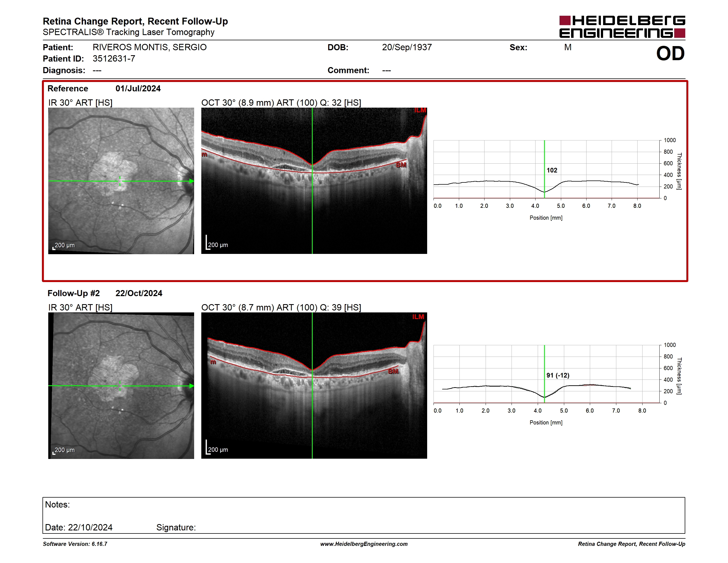
Task: Click the green scan arrow tip in Follow-Up IR
Action: click(x=192, y=386)
